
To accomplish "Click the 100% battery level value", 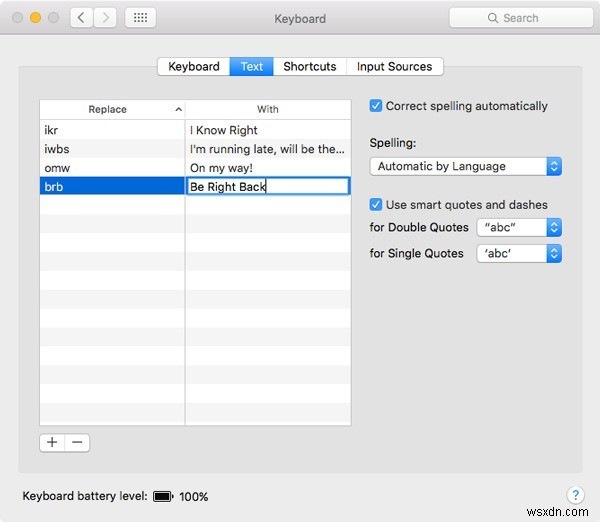I will (194, 496).
